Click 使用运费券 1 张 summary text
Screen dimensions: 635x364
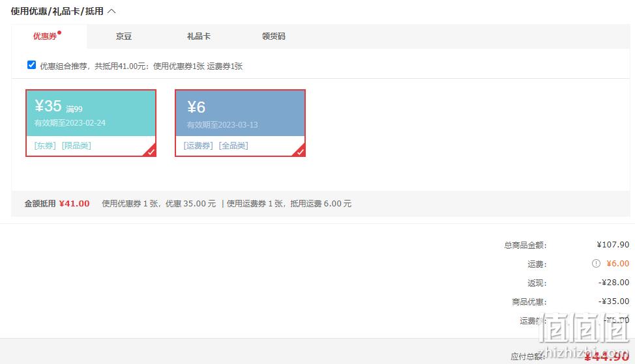point(255,204)
